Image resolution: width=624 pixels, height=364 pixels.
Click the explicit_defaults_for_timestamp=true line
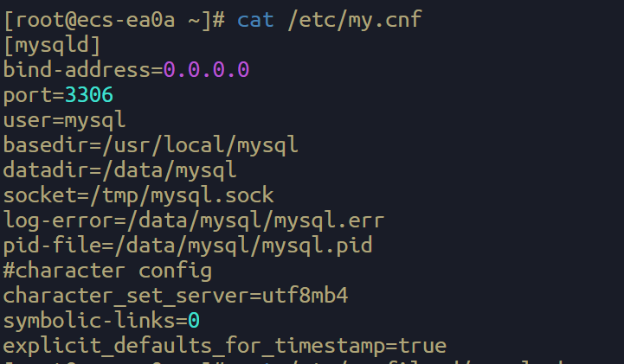coord(224,346)
